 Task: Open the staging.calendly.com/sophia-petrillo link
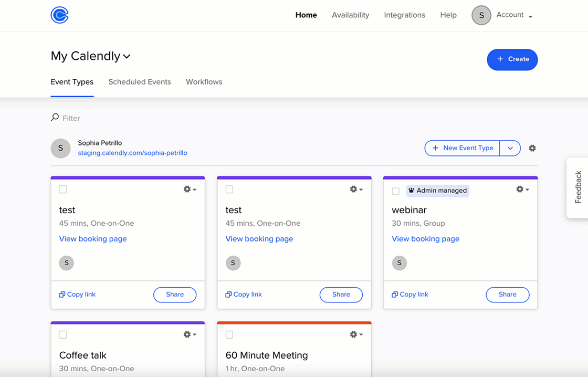click(x=132, y=153)
